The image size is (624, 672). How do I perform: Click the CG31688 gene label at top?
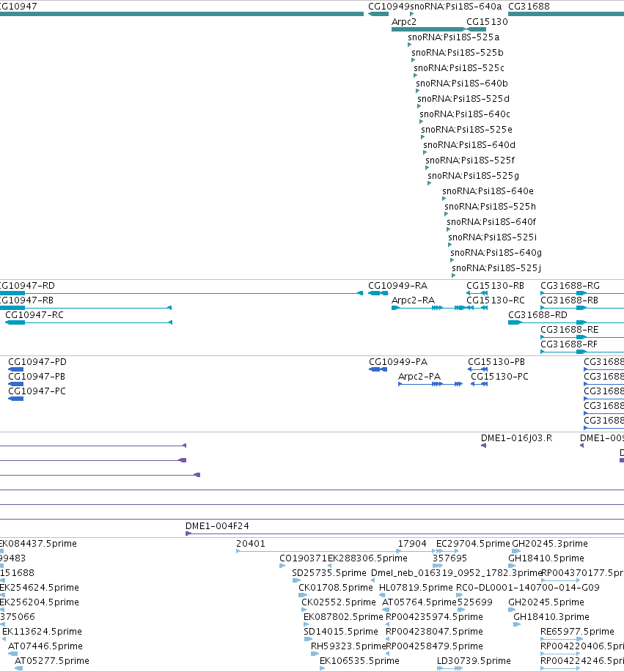[529, 7]
